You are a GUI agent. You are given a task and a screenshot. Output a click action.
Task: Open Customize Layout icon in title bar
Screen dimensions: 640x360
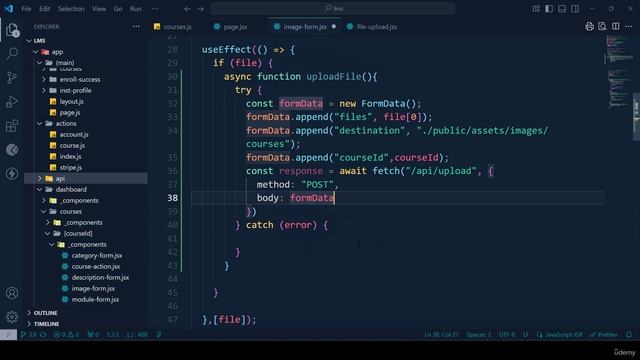pyautogui.click(x=536, y=9)
